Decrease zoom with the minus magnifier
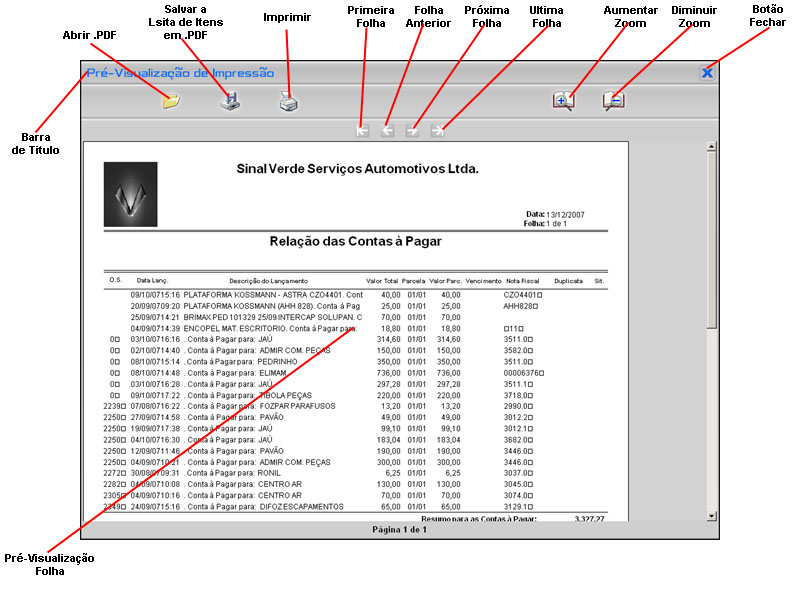 click(613, 100)
